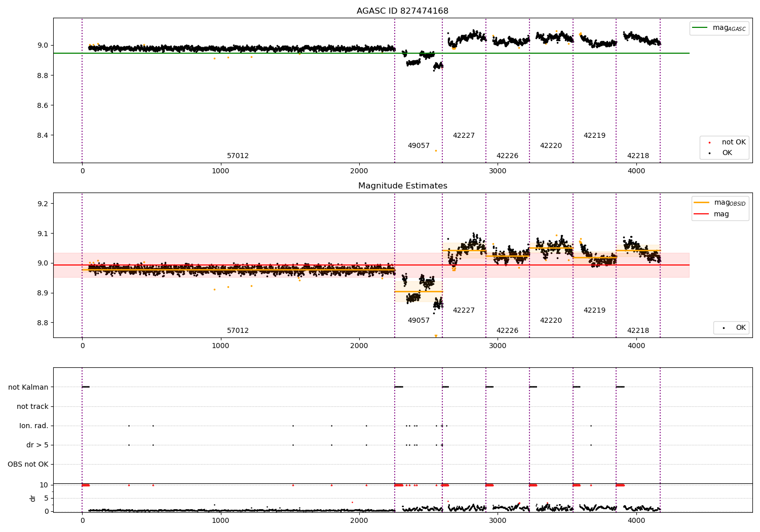
Task: Click the 9.1 y-tick in Magnitude Estimates plot
Action: click(42, 234)
